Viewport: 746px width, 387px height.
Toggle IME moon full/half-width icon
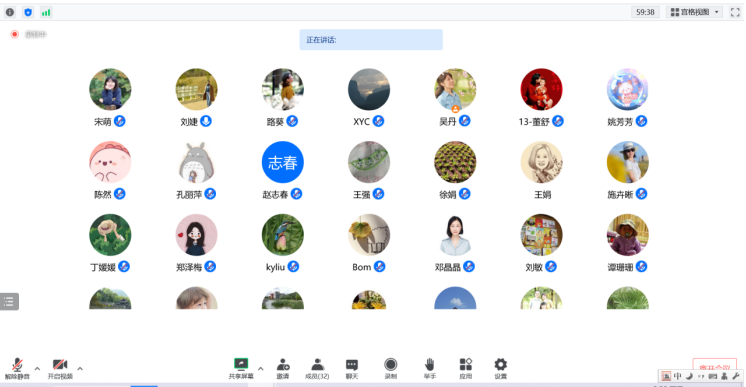point(689,376)
